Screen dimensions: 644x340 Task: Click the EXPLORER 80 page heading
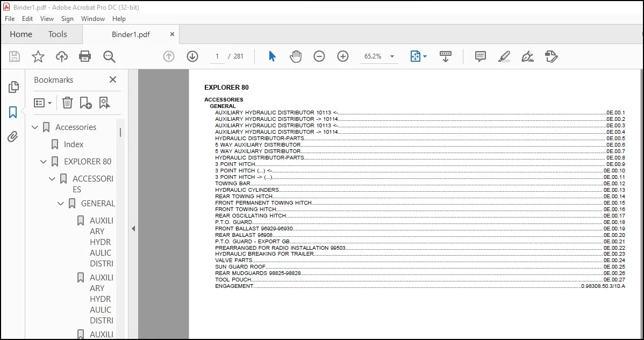[226, 88]
